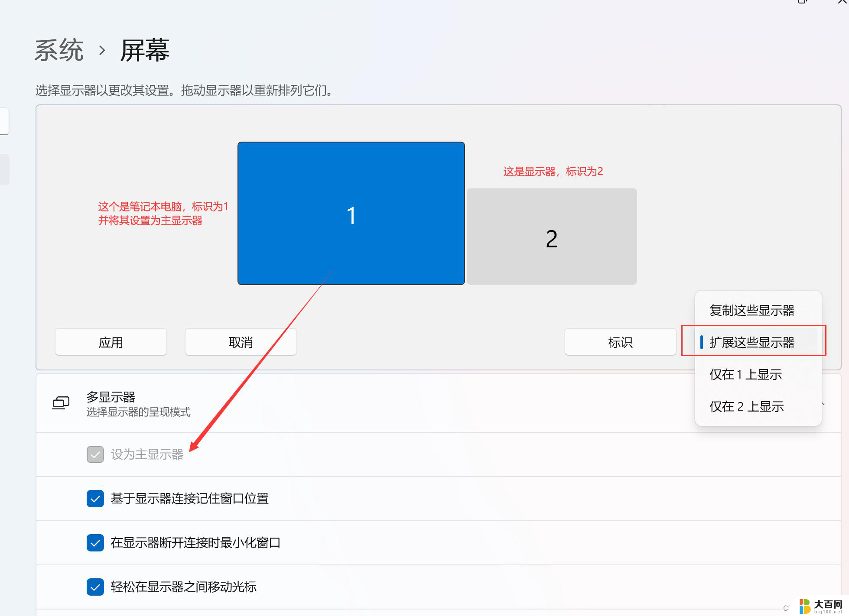Image resolution: width=849 pixels, height=616 pixels.
Task: Click '设为主显示器' checkbox
Action: (x=94, y=453)
